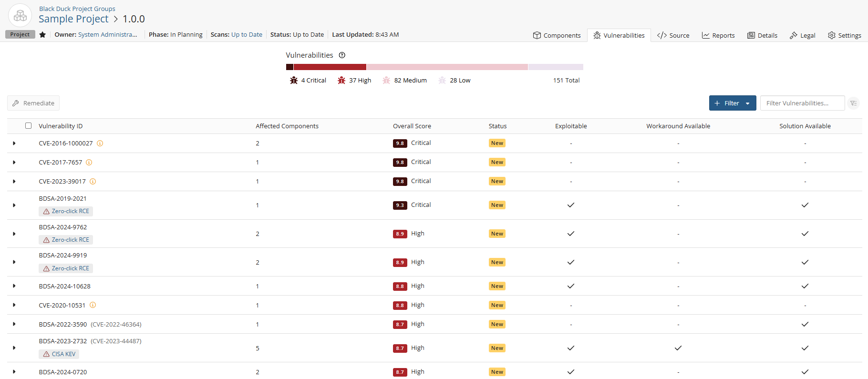Open the Filter dropdown button
This screenshot has width=868, height=379.
pos(732,103)
